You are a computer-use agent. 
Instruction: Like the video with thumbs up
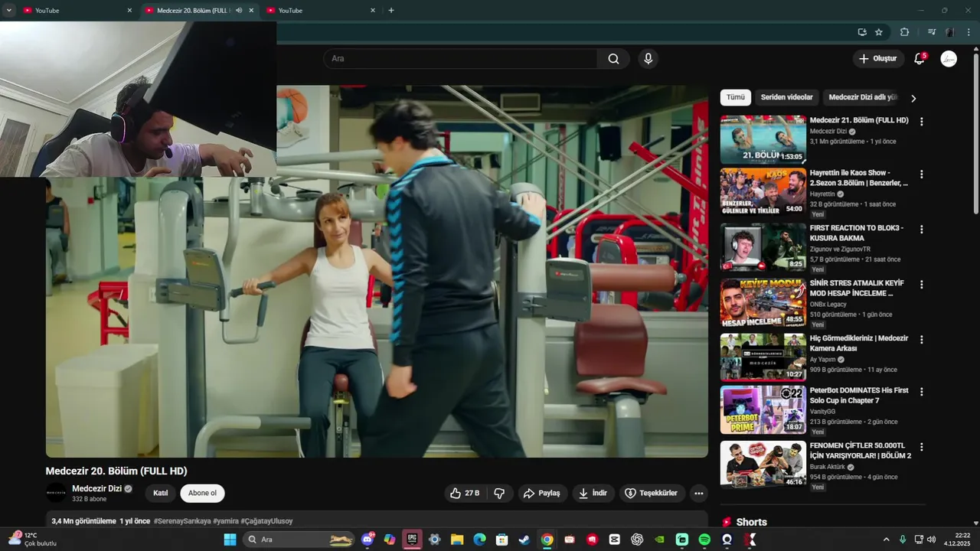pyautogui.click(x=465, y=494)
